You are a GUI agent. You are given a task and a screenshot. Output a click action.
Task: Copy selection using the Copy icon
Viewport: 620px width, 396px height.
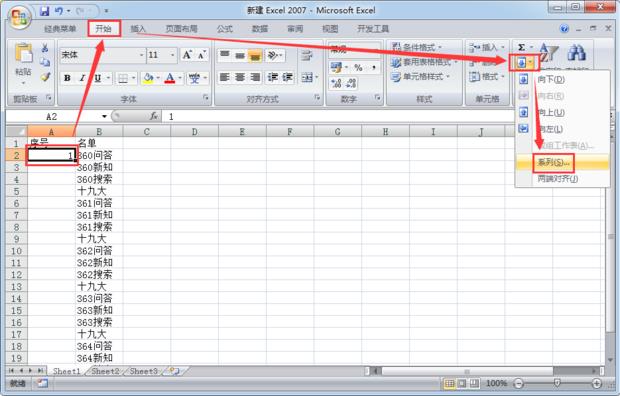[45, 62]
